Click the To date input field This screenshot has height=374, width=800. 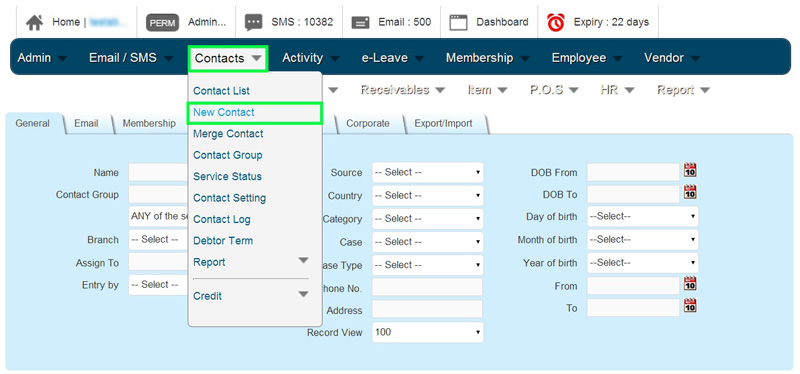click(x=633, y=308)
